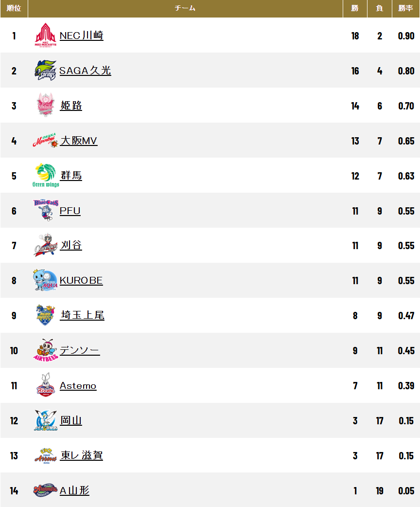Click the Airybees team logo
Screen dimensions: 420x507
(x=46, y=350)
